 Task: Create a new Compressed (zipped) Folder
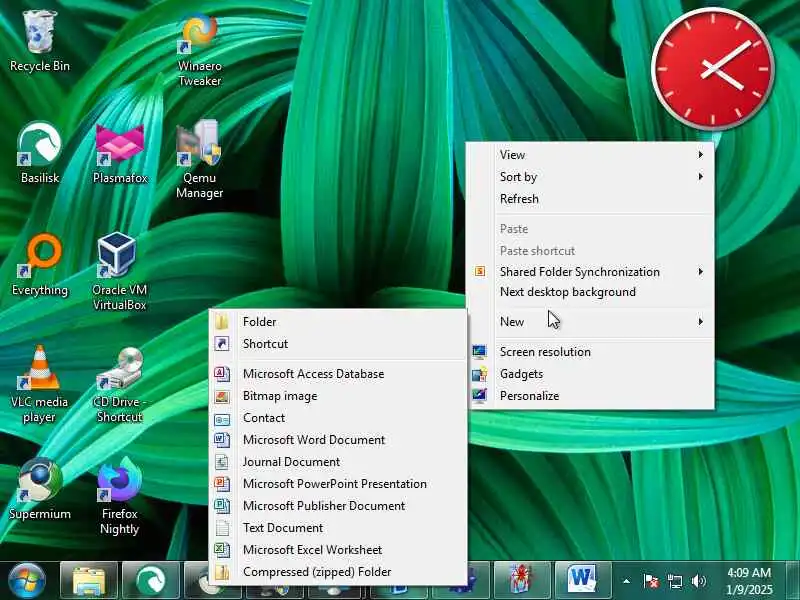point(338,571)
